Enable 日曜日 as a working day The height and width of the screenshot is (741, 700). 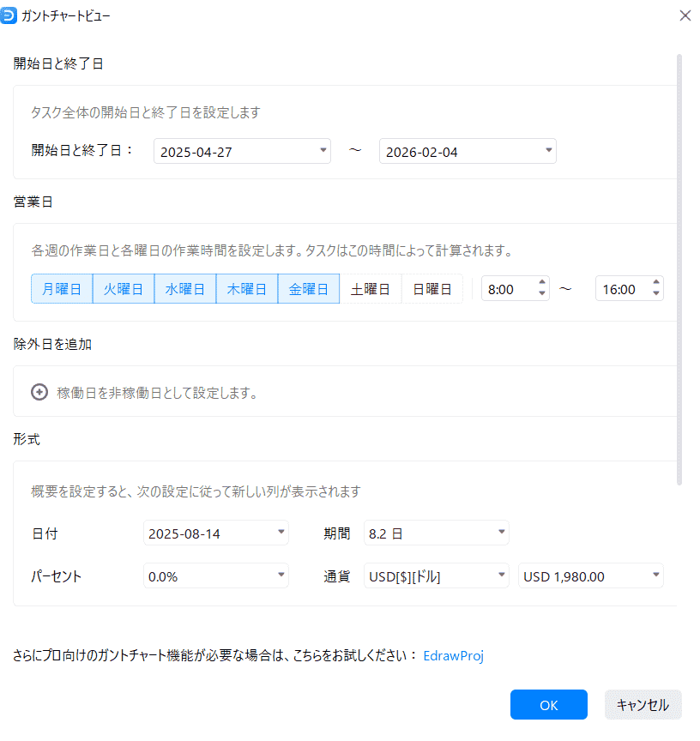(432, 289)
